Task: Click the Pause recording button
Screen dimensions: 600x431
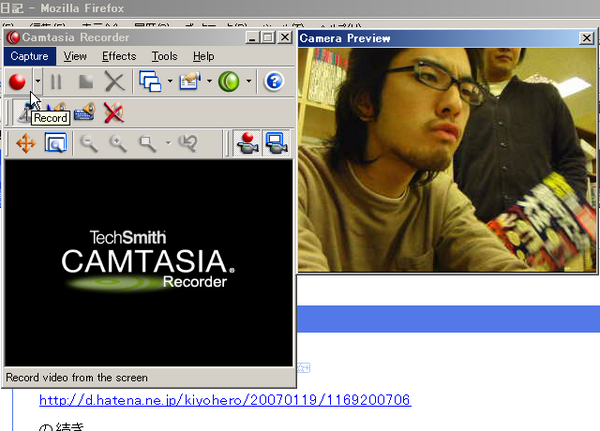Action: (x=56, y=82)
